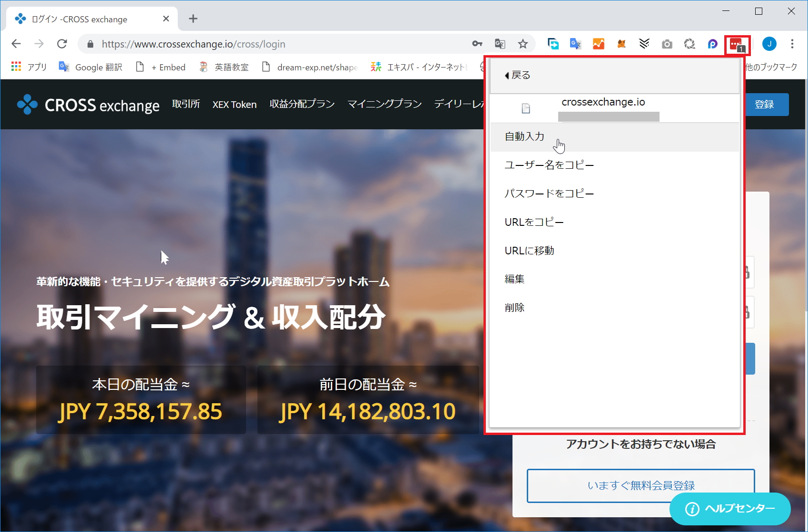Click いますぐ無料会員登録 button
808x532 pixels.
pos(641,485)
